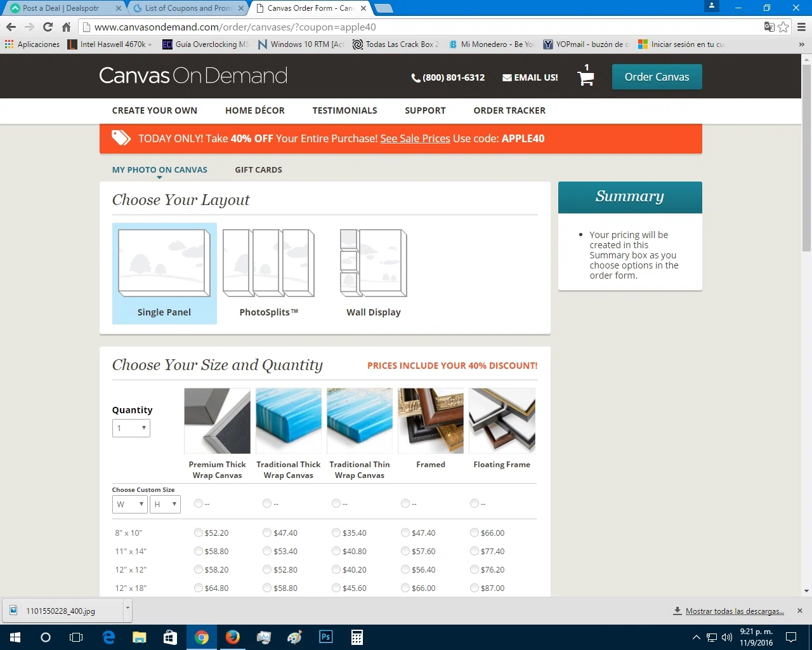
Task: Choose the Single Panel layout
Action: coord(164,274)
